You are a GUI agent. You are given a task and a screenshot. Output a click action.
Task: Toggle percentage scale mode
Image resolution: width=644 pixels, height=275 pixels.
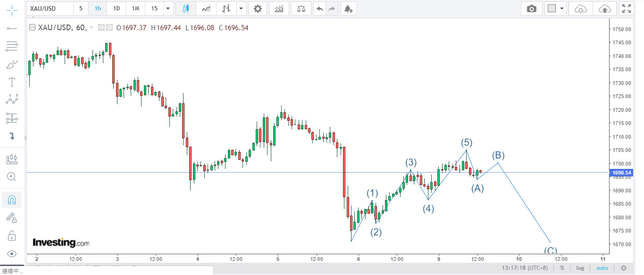(x=562, y=268)
